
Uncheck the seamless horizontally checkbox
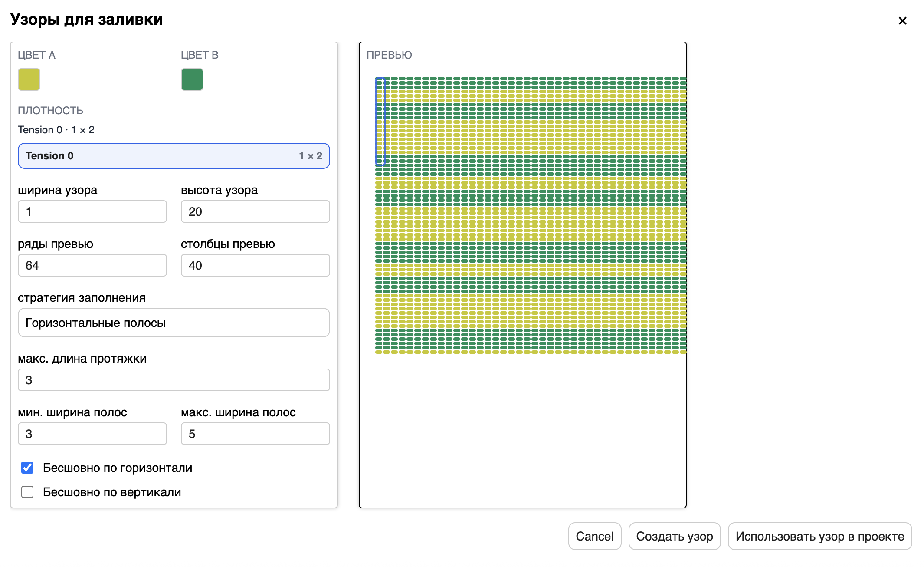[27, 468]
